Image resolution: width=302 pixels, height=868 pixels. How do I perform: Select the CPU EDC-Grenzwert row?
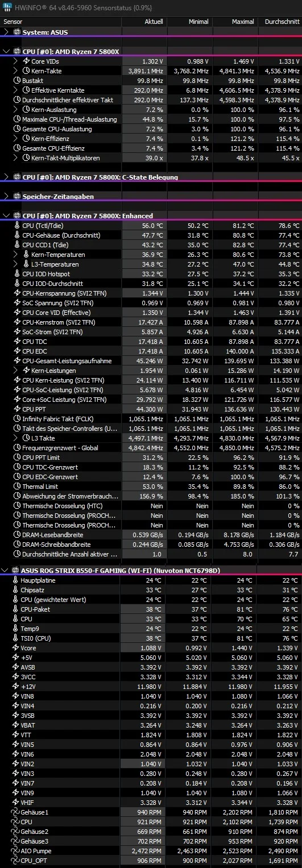click(x=151, y=477)
